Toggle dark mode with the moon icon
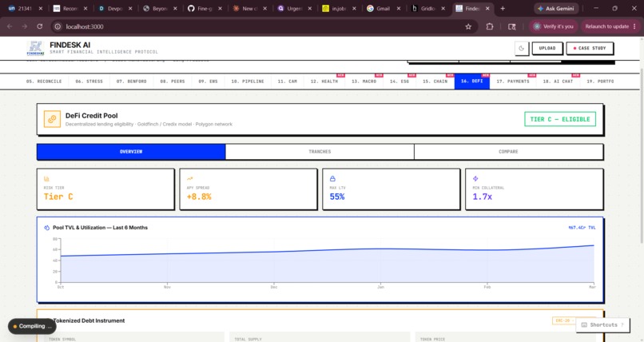644x342 pixels. click(522, 49)
